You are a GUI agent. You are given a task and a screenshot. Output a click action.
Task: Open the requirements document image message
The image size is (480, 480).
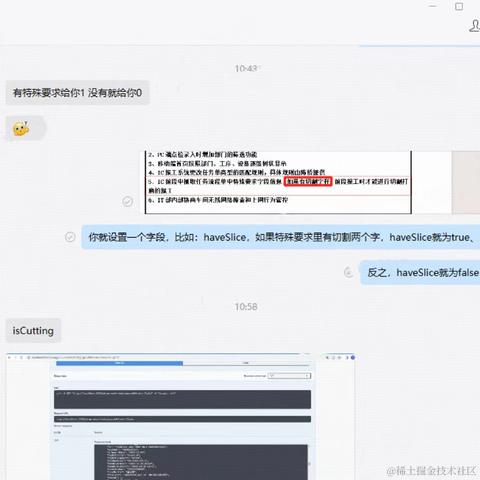click(x=278, y=182)
